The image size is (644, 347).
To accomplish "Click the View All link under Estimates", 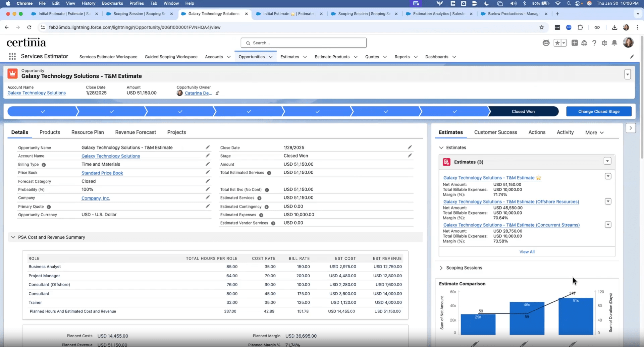I will coord(527,251).
